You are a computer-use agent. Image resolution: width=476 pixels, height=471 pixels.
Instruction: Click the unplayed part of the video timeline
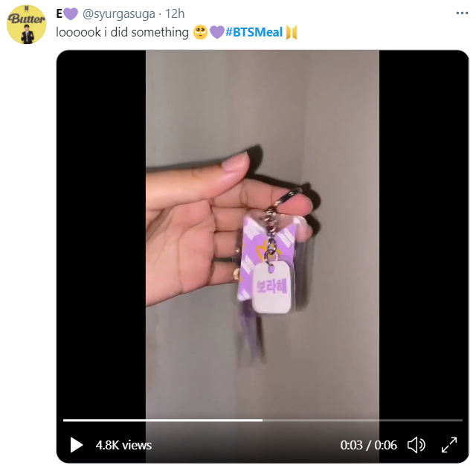click(362, 420)
